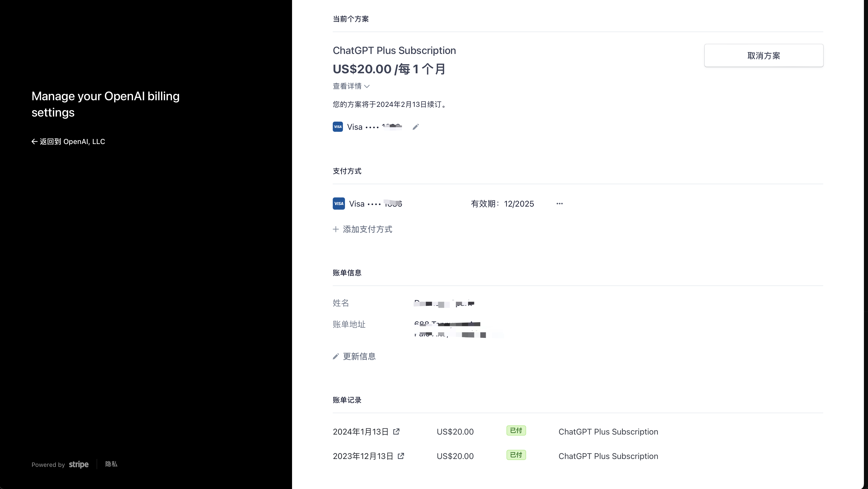
Task: Click the 姓名 field label
Action: click(x=341, y=303)
